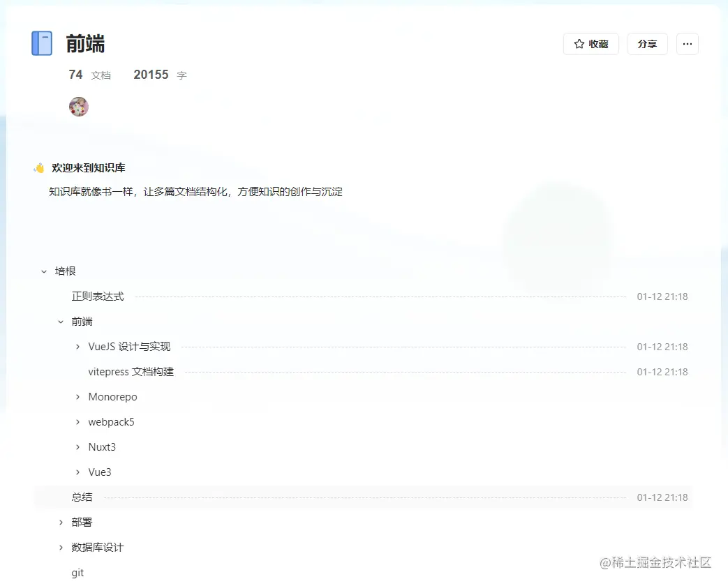Image resolution: width=728 pixels, height=586 pixels.
Task: Expand the Vue3 tree node
Action: pyautogui.click(x=77, y=472)
